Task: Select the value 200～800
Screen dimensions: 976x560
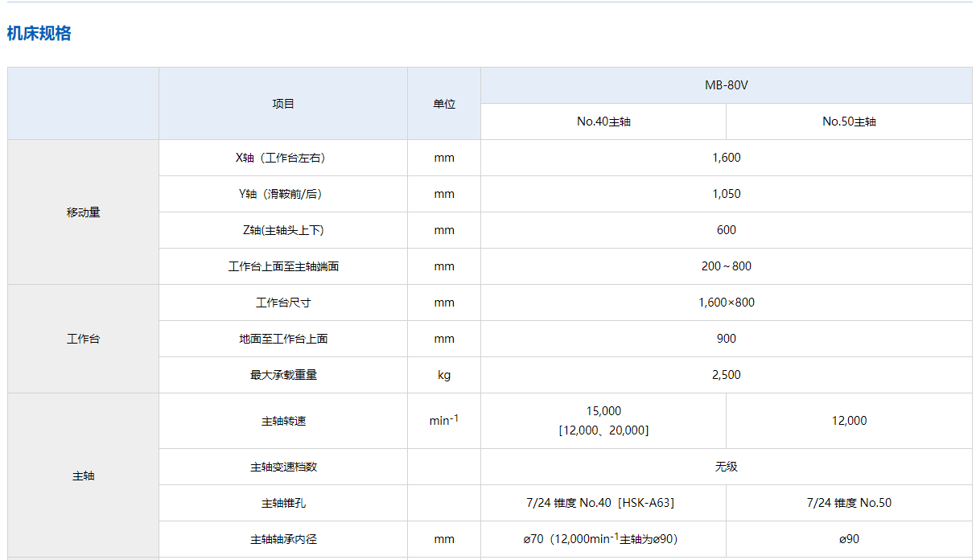Action: pos(727,266)
